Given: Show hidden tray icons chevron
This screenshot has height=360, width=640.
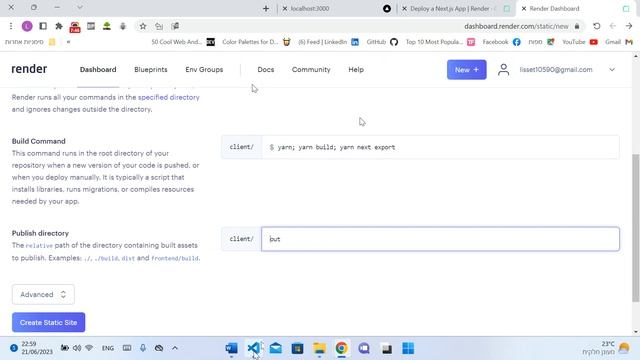Looking at the screenshot, I should 175,348.
